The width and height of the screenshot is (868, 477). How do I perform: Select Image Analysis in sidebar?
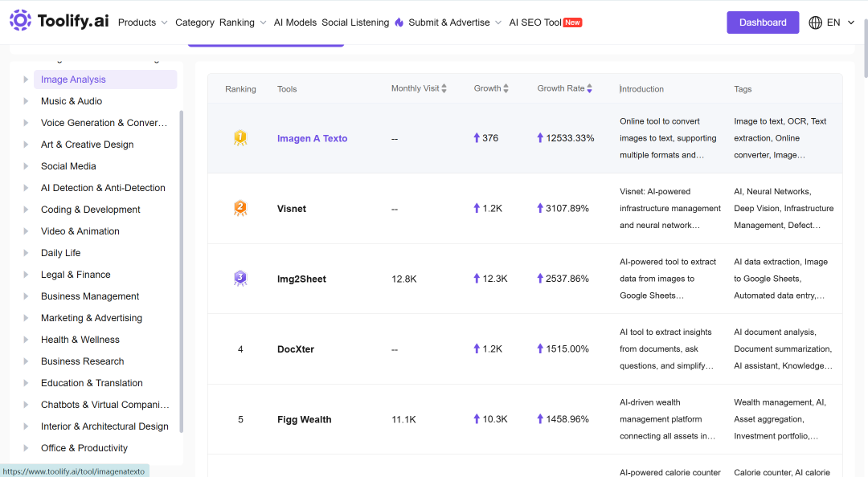[105, 79]
